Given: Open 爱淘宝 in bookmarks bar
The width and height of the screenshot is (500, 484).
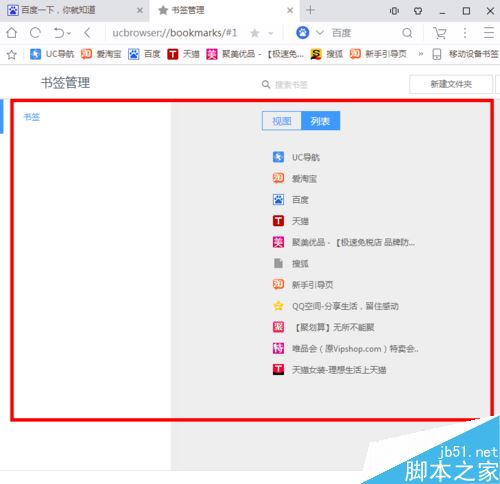Looking at the screenshot, I should (x=101, y=54).
